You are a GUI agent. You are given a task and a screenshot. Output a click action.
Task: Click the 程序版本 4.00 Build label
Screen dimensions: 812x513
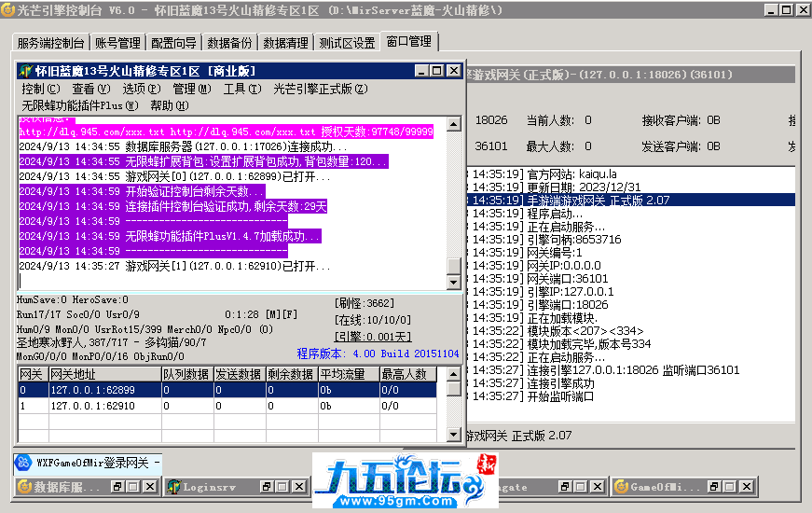point(378,354)
